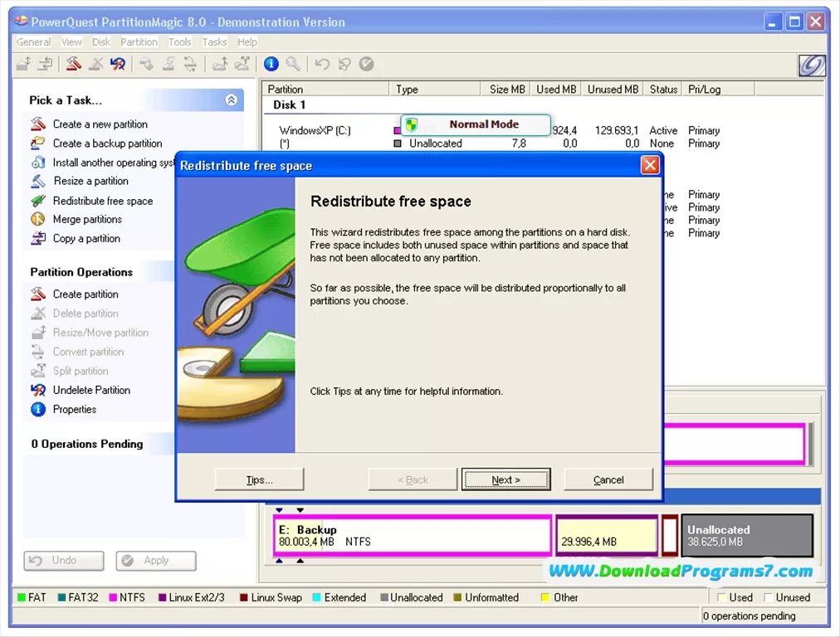Screen dimensions: 840x637
Task: Click the Linux Swap legend swatch
Action: click(244, 597)
